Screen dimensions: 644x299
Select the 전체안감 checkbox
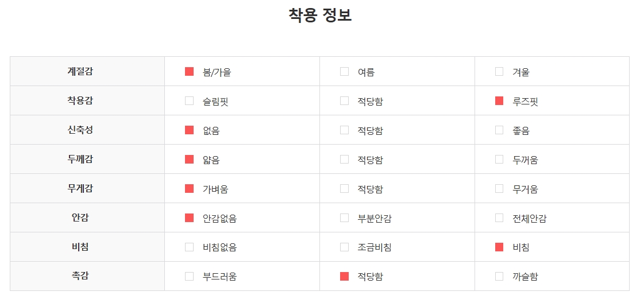point(499,218)
